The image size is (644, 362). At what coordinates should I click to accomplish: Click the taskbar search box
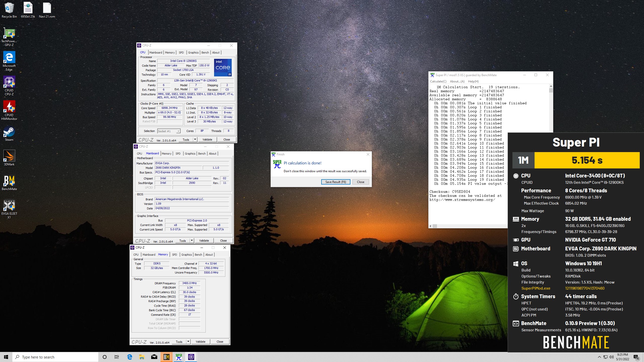click(x=55, y=357)
